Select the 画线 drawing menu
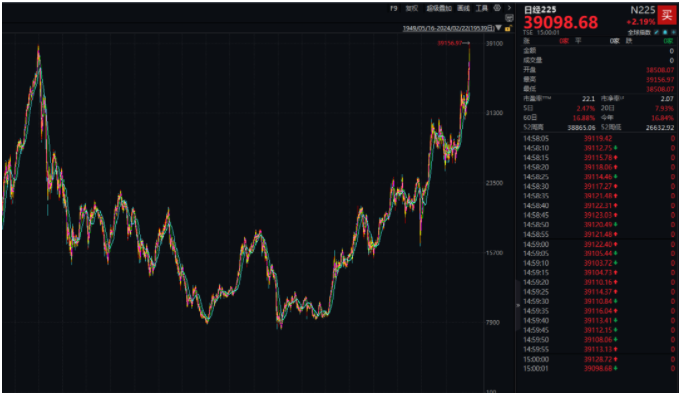Viewport: 681px width, 395px height. point(463,8)
